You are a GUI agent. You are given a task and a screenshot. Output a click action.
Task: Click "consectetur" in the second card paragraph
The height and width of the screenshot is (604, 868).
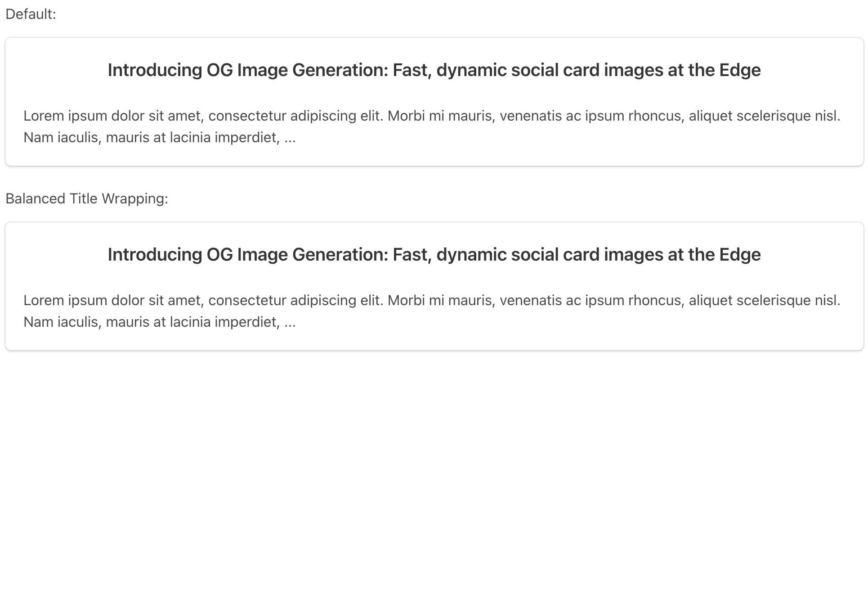tap(247, 301)
